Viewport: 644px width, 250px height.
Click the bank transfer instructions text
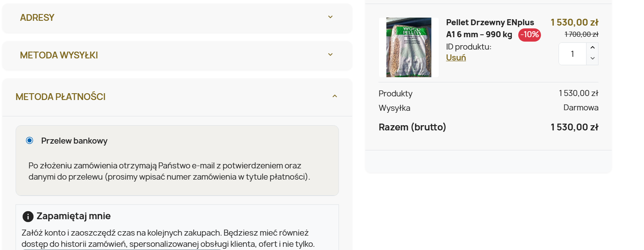[x=169, y=171]
